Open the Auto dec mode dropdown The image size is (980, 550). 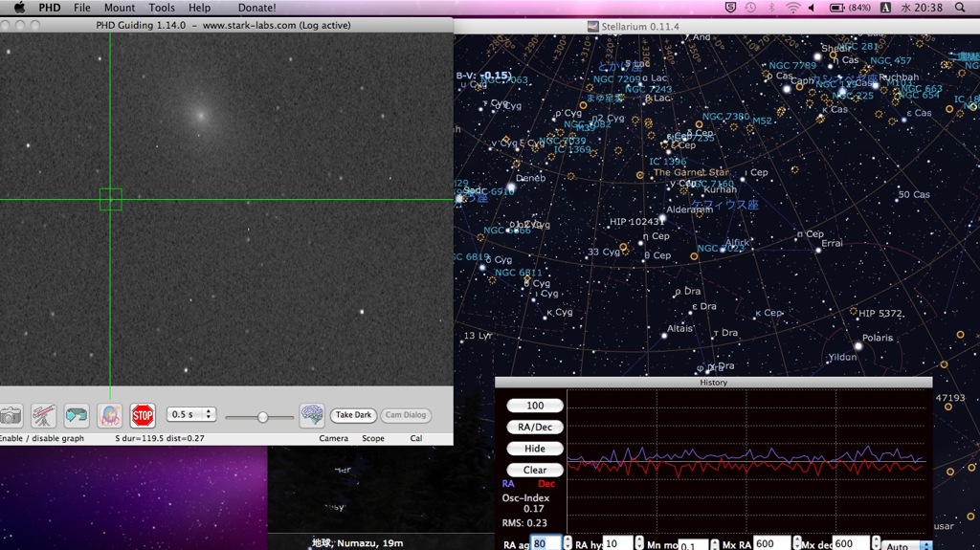[907, 545]
